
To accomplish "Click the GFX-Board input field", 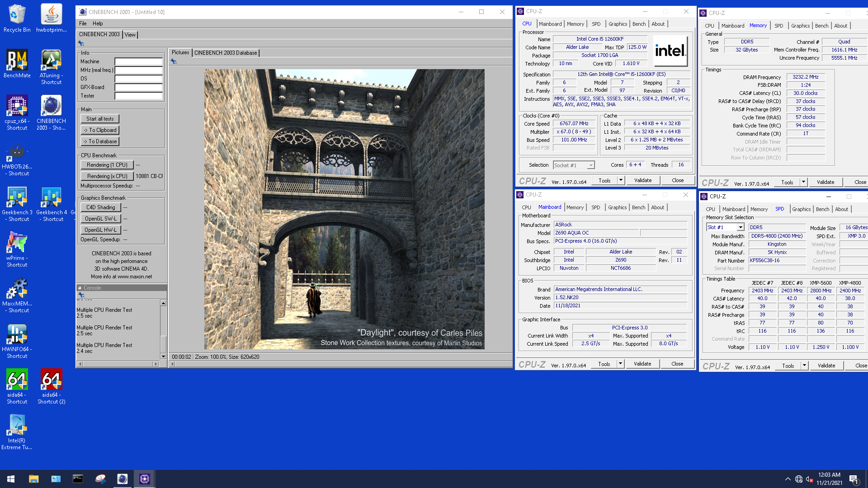I will point(138,87).
